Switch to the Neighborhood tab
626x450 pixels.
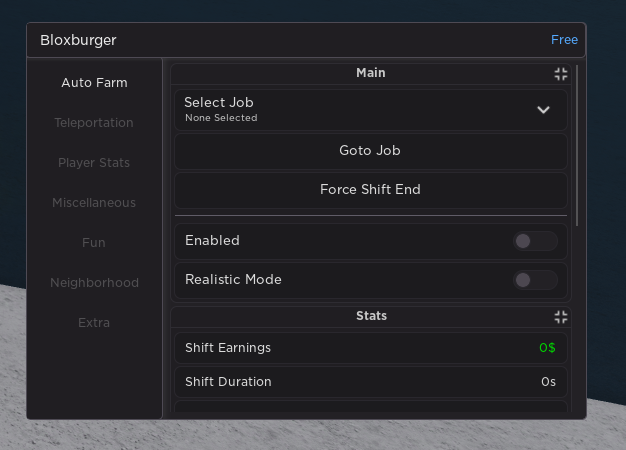click(94, 283)
